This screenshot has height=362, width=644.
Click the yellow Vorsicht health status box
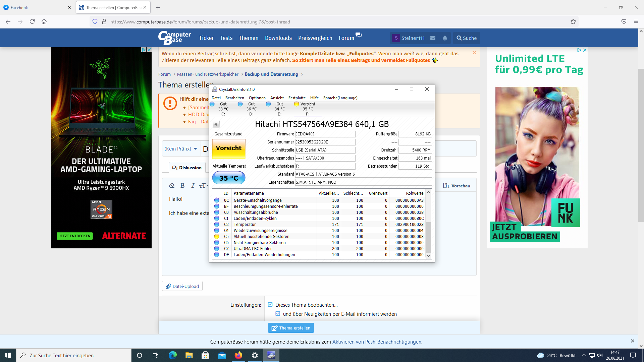click(x=229, y=148)
